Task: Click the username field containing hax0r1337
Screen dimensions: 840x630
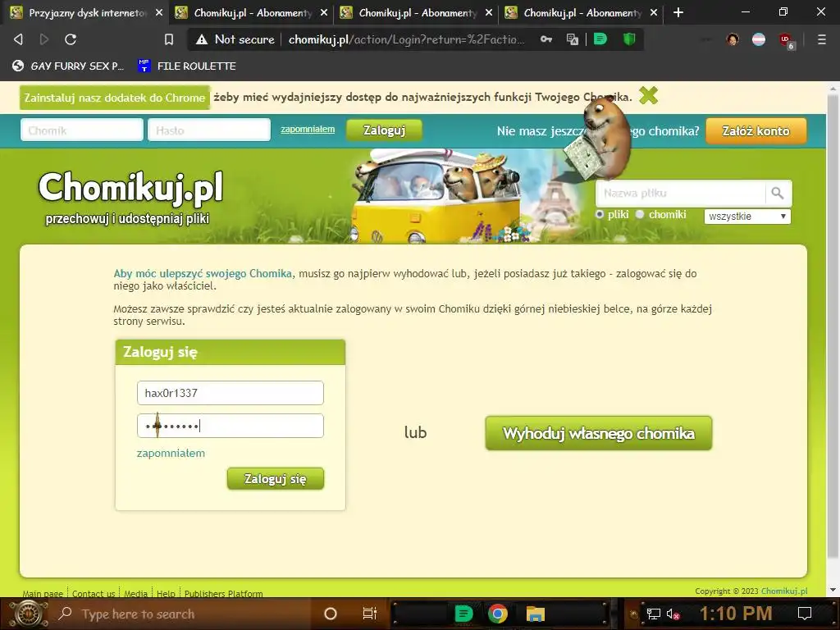Action: [x=231, y=393]
